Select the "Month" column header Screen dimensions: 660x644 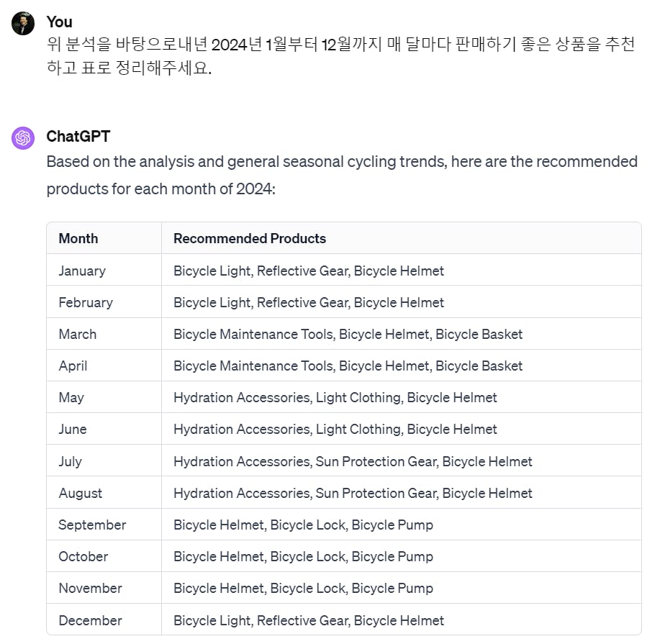click(x=78, y=239)
